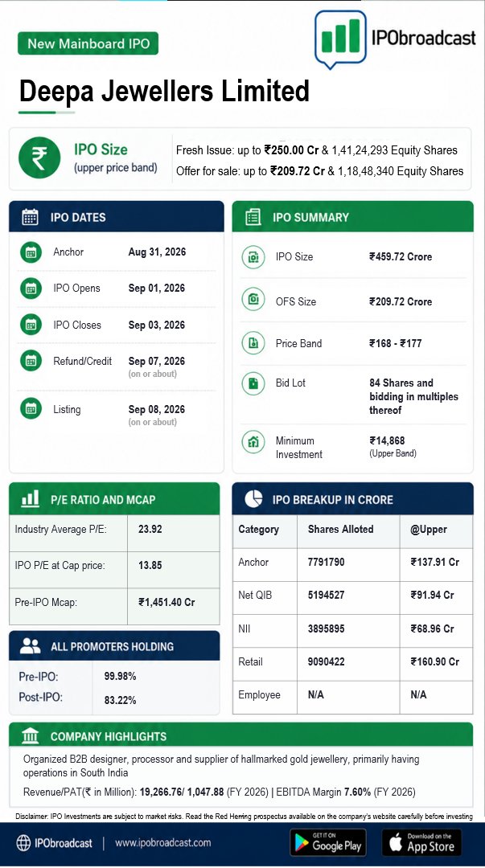Click the Offer for sale ₹209.72 Cr line
The width and height of the screenshot is (485, 868).
[x=320, y=170]
